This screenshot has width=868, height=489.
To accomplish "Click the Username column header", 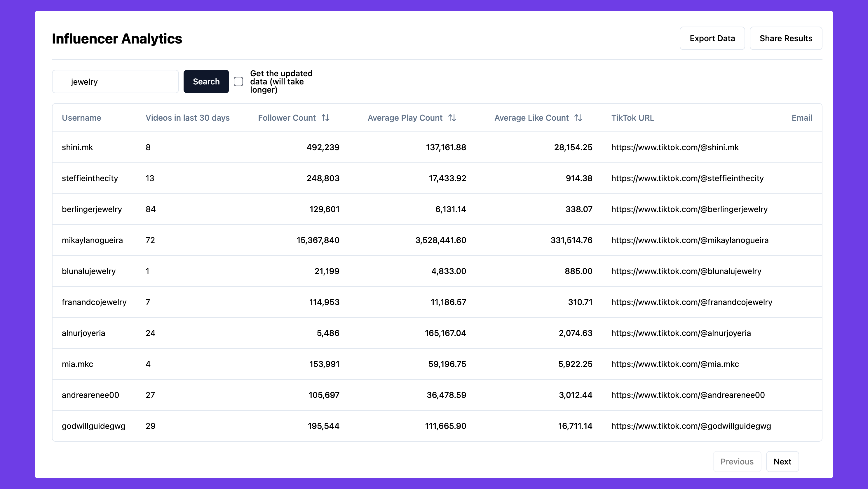I will click(x=81, y=118).
